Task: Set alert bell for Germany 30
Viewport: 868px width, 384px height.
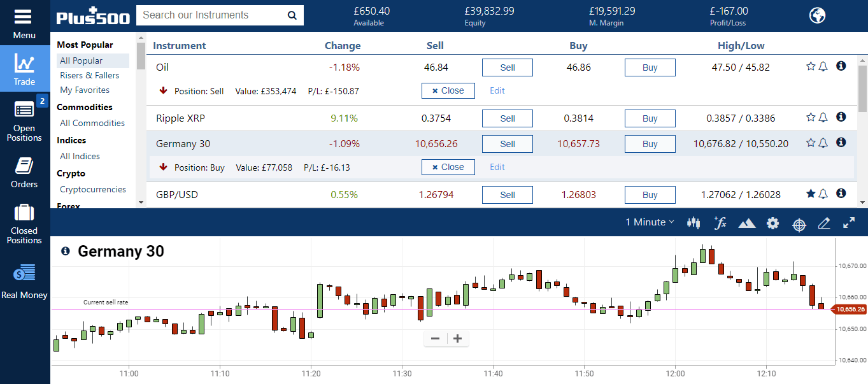Action: [823, 143]
